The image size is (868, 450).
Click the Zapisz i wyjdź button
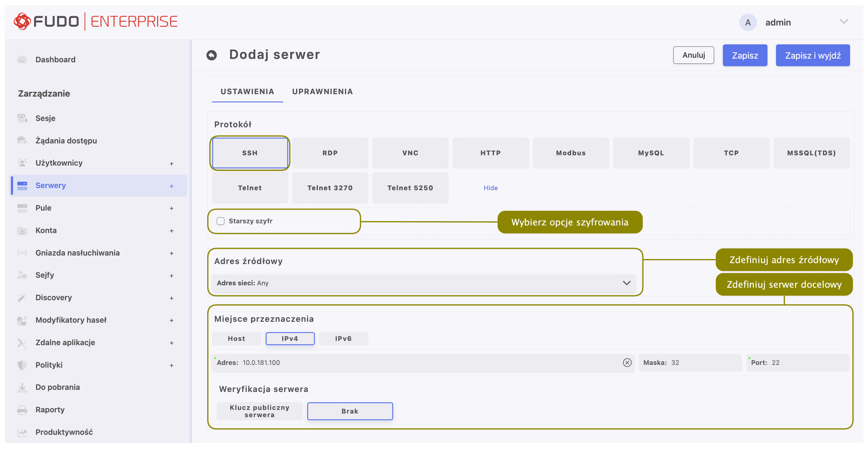click(x=812, y=55)
